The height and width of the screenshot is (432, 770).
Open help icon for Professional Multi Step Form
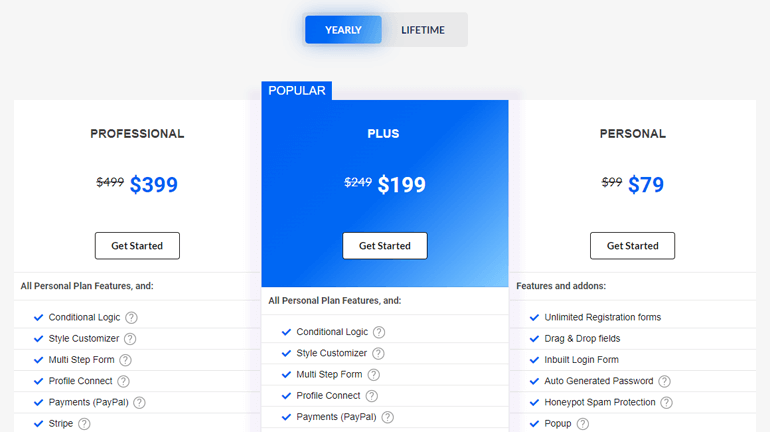click(x=126, y=360)
